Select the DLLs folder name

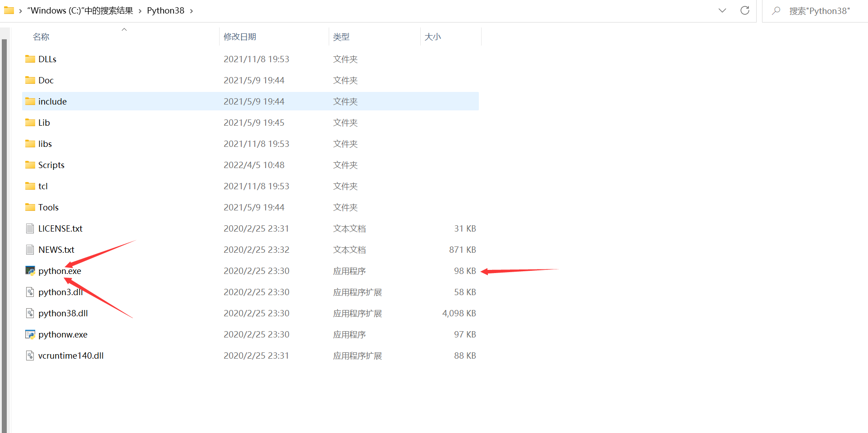[47, 59]
